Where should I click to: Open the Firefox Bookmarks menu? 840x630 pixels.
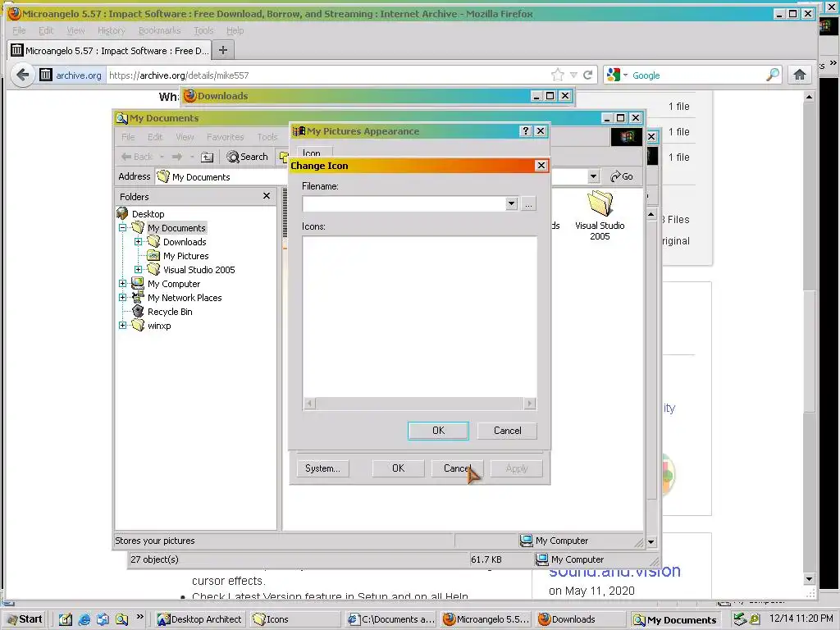tap(159, 30)
